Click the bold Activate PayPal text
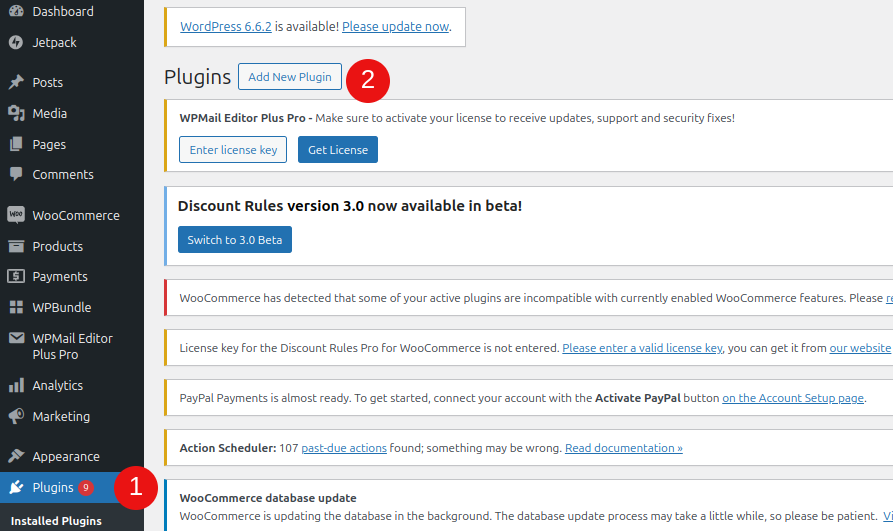The image size is (893, 531). pos(638,398)
